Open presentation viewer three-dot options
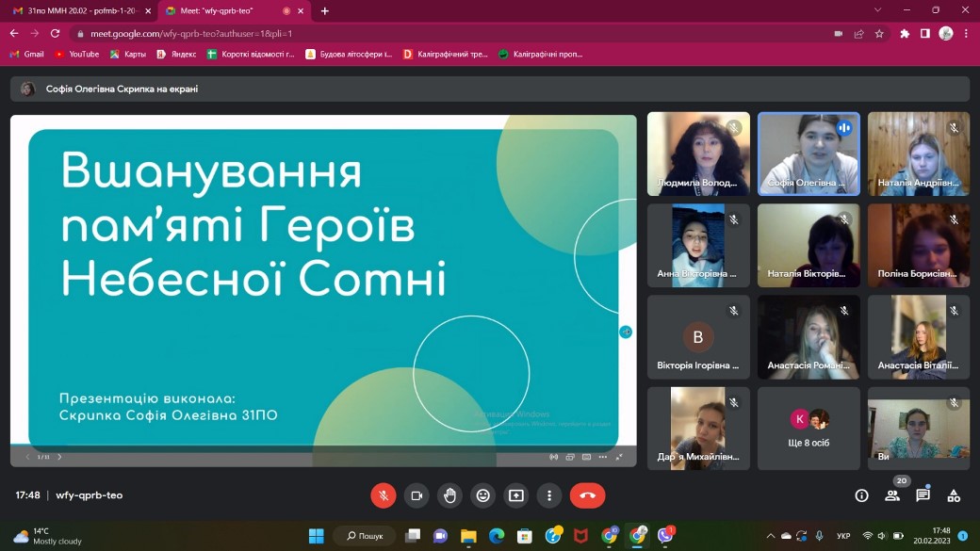This screenshot has height=551, width=980. pos(601,457)
